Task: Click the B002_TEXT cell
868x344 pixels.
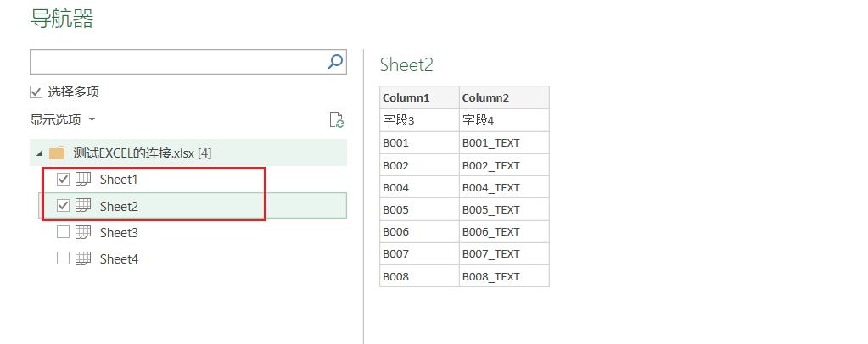Action: pyautogui.click(x=504, y=165)
